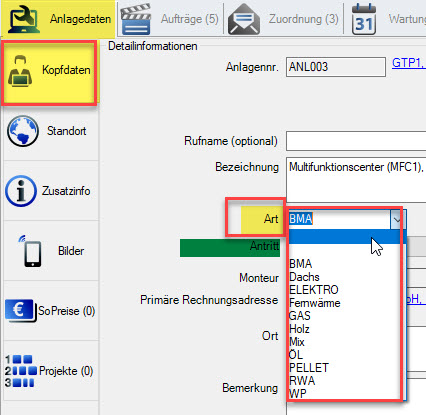Screen dimensions: 426x415
Task: Click the Projekte numbered bars icon
Action: (x=21, y=371)
